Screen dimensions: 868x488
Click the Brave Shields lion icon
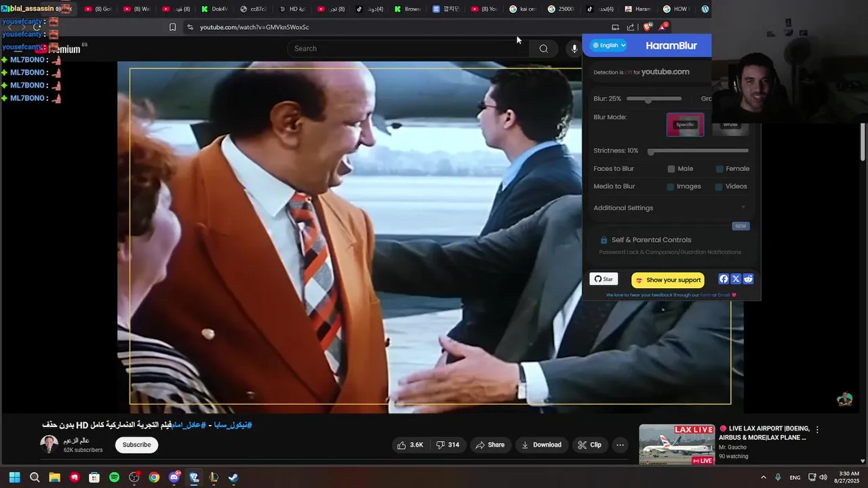[x=648, y=27]
